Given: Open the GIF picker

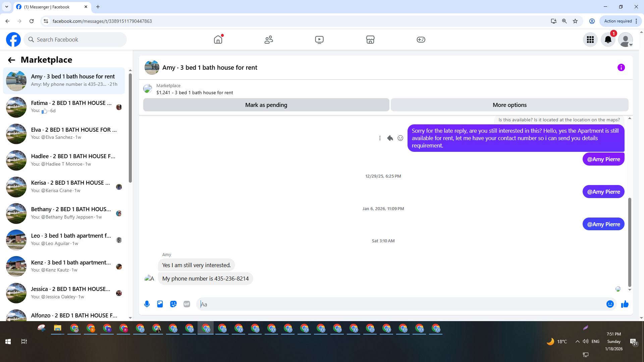Looking at the screenshot, I should (x=187, y=304).
